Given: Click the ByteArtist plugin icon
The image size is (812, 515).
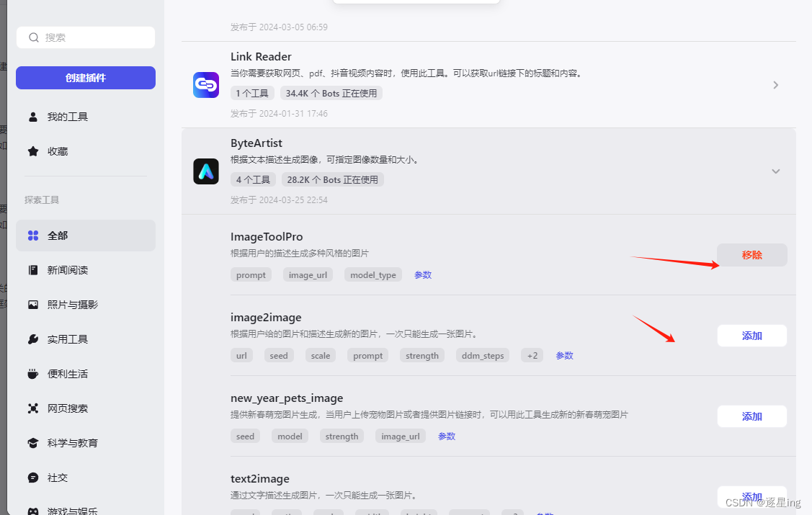Looking at the screenshot, I should pos(206,171).
